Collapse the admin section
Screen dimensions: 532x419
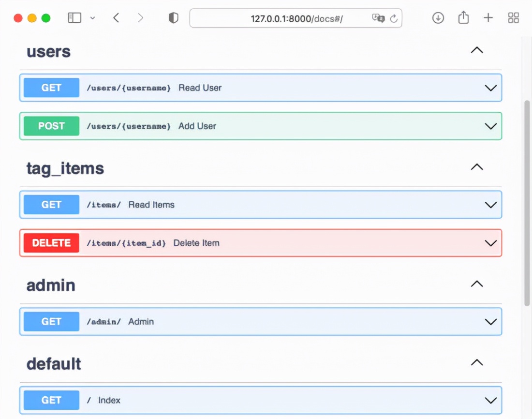point(477,284)
